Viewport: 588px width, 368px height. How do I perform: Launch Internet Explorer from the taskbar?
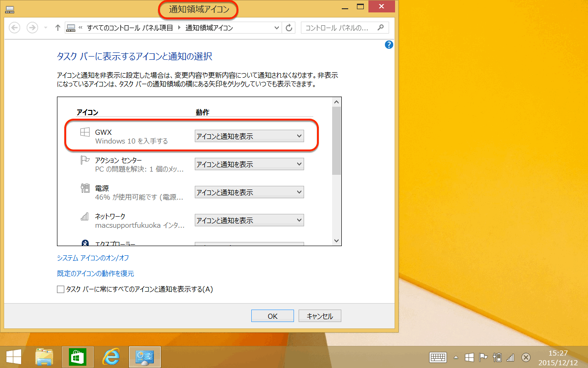pyautogui.click(x=111, y=357)
